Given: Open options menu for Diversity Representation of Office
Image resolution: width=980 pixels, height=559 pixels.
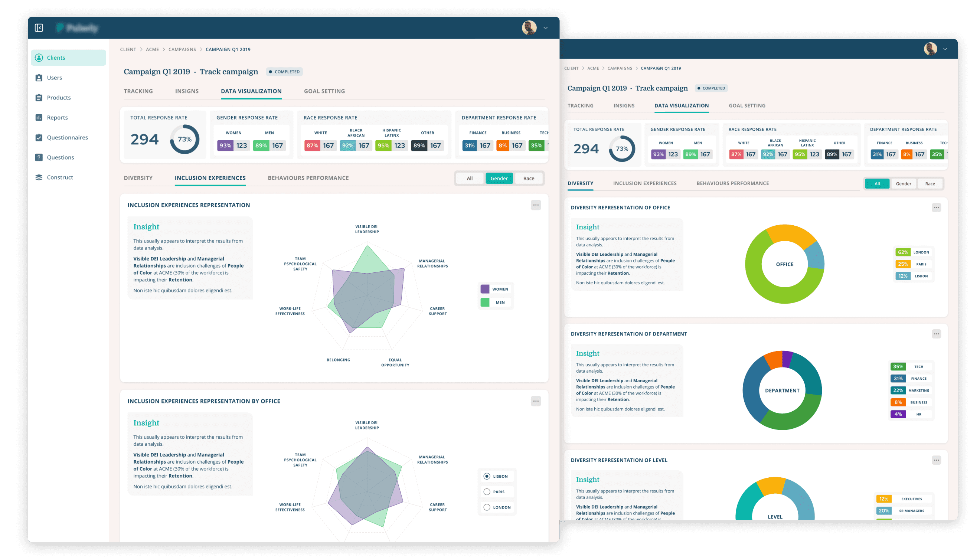Looking at the screenshot, I should click(936, 208).
